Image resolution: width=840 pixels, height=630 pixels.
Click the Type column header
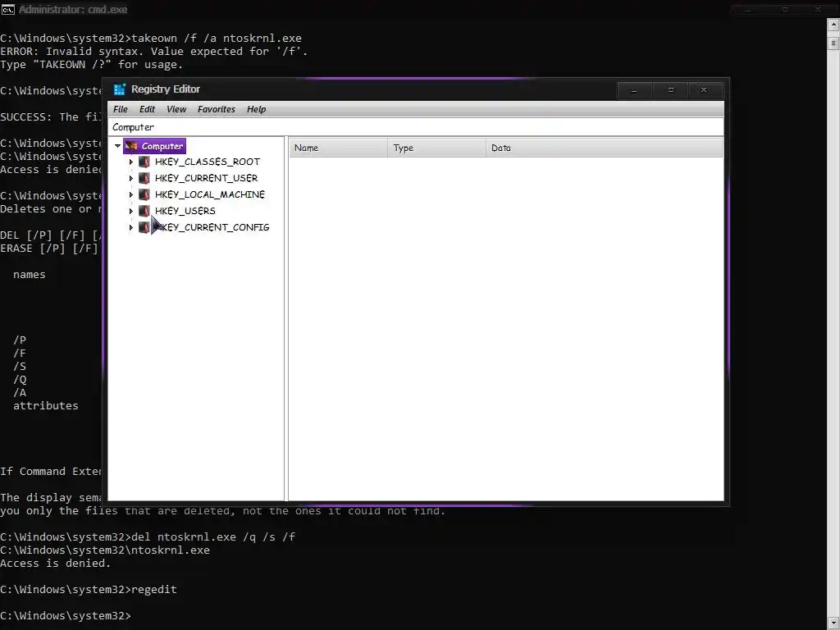(x=436, y=148)
